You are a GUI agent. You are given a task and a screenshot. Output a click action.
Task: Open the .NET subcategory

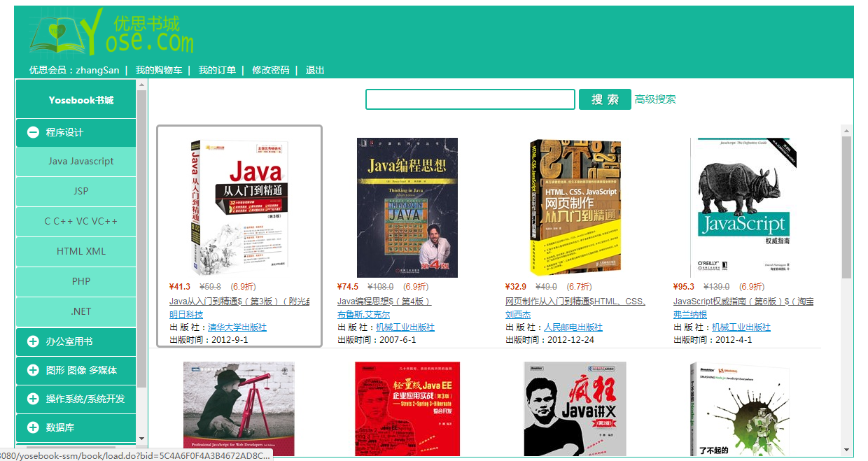(76, 312)
